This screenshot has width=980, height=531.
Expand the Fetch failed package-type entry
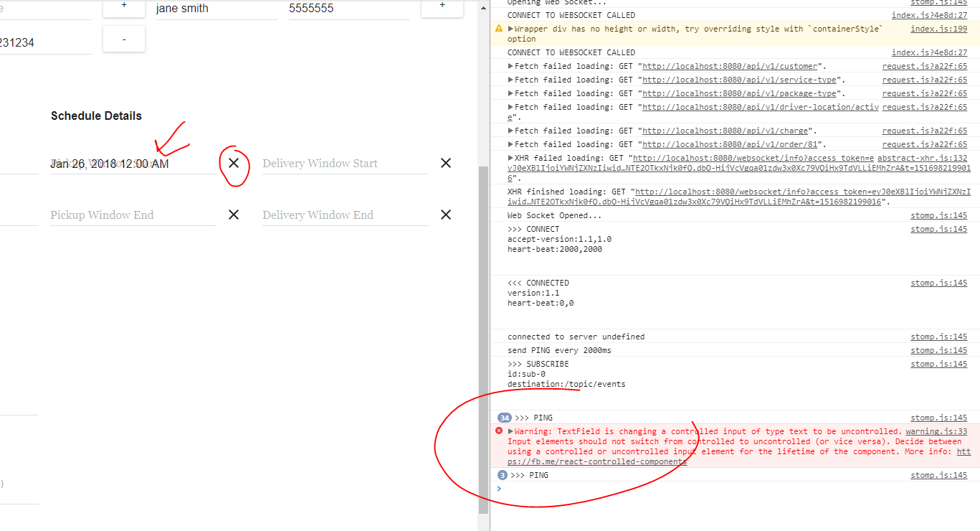coord(510,93)
